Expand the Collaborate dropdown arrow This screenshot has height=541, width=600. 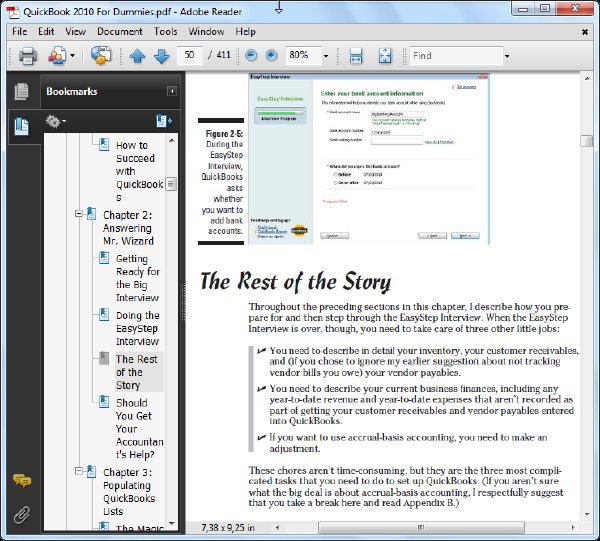coord(73,56)
